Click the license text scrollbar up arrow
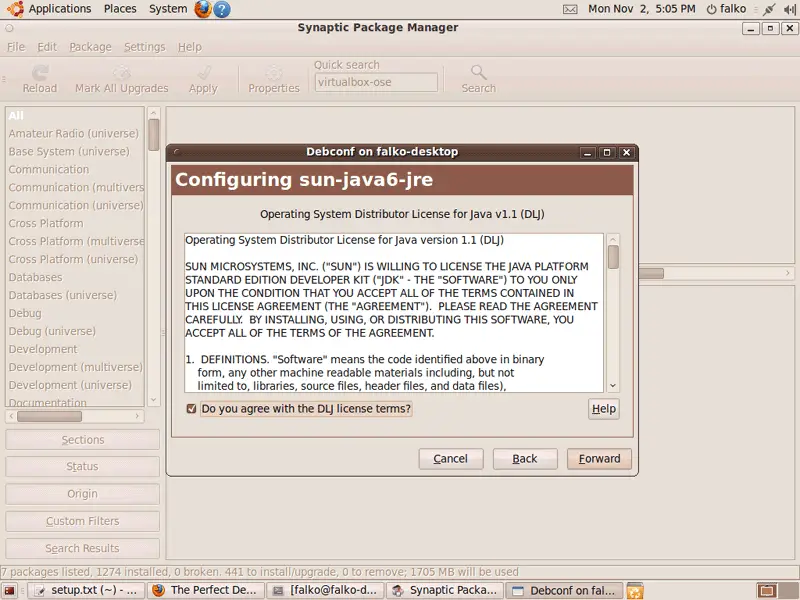The height and width of the screenshot is (600, 800). [613, 239]
